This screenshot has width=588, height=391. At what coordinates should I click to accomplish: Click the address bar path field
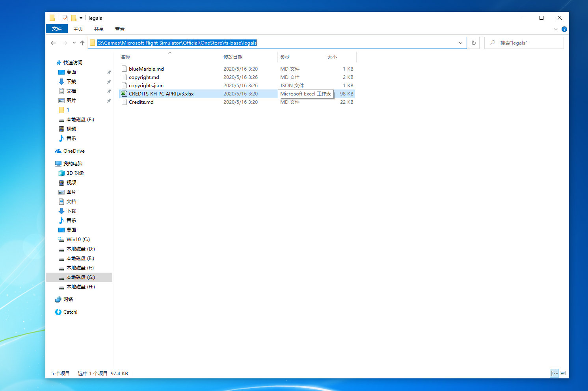tap(277, 43)
